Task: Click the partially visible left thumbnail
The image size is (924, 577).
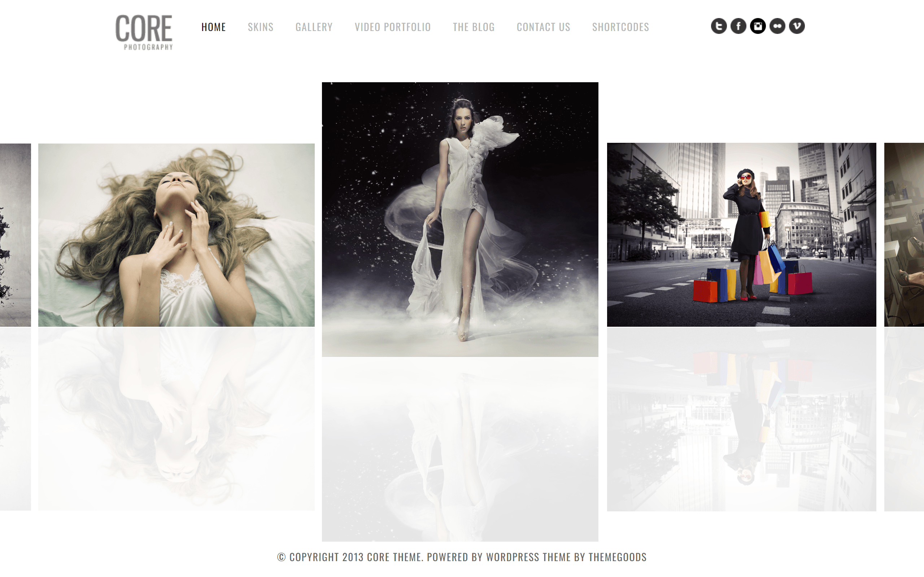Action: tap(15, 234)
